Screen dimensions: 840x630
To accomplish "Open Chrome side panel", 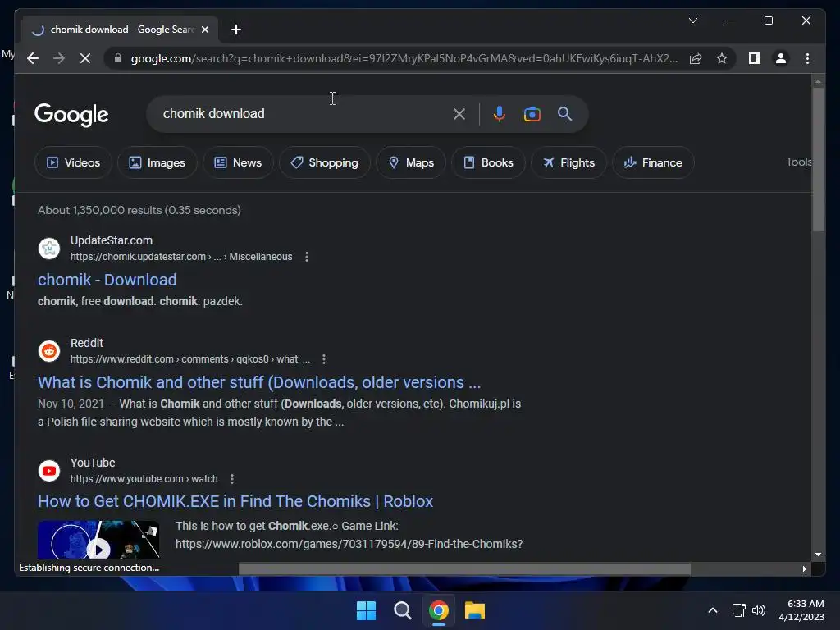I will 755,58.
